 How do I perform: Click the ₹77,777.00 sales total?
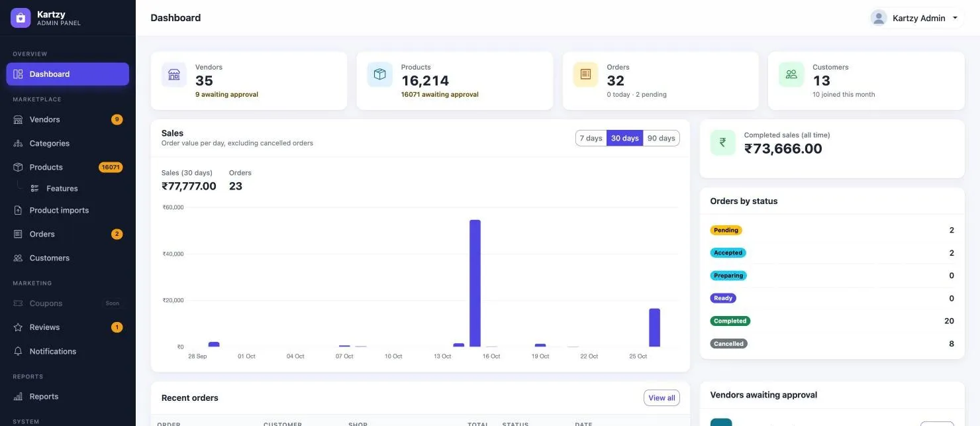(189, 186)
